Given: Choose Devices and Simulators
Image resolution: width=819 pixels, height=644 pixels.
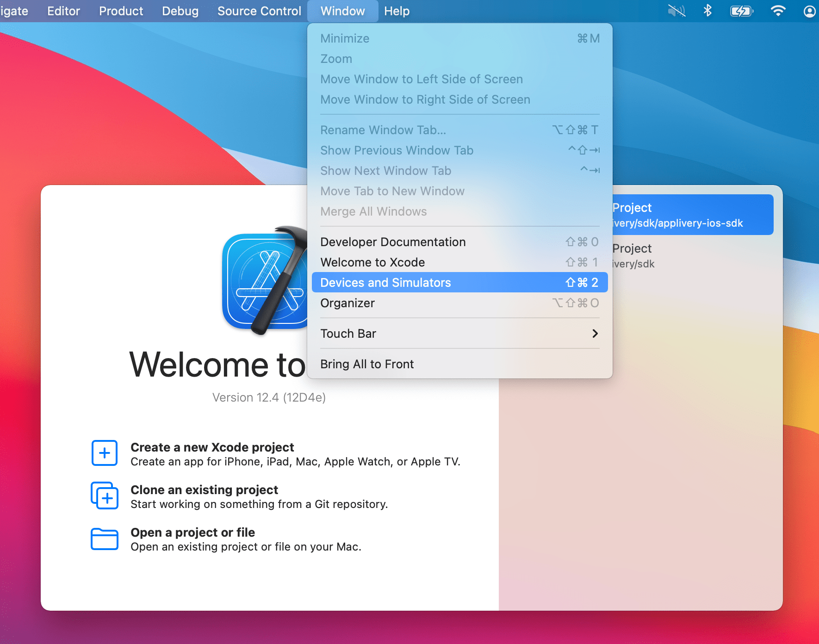Looking at the screenshot, I should [459, 283].
